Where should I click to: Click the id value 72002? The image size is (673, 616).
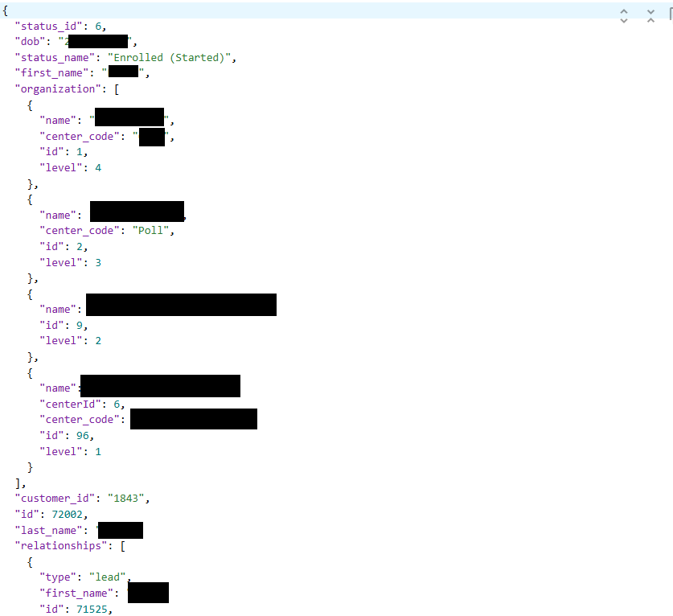point(67,514)
